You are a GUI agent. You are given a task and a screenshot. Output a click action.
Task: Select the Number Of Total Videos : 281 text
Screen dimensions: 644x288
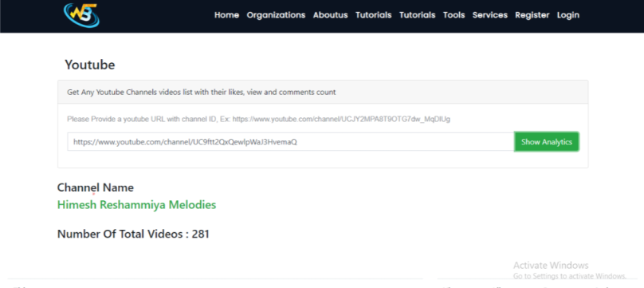(133, 235)
